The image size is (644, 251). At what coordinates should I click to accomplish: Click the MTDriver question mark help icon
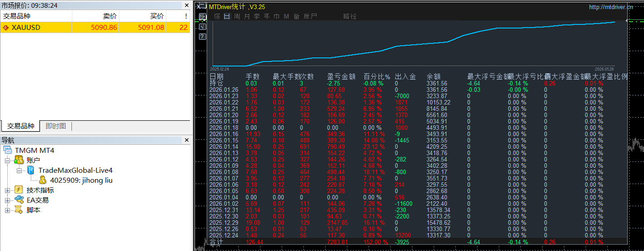tap(203, 36)
